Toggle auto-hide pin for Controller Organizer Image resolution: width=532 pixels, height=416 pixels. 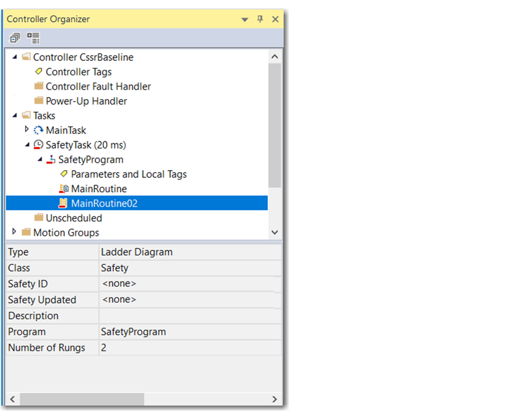(x=260, y=19)
